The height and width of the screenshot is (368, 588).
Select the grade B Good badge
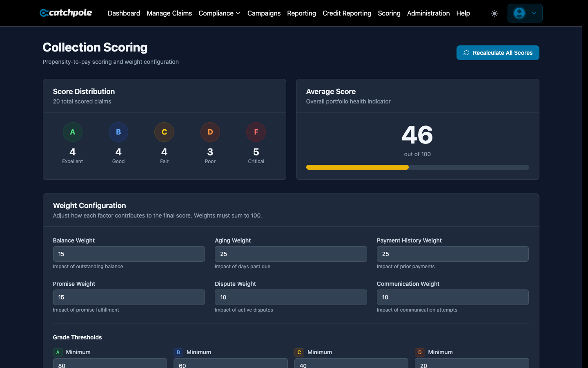click(118, 132)
